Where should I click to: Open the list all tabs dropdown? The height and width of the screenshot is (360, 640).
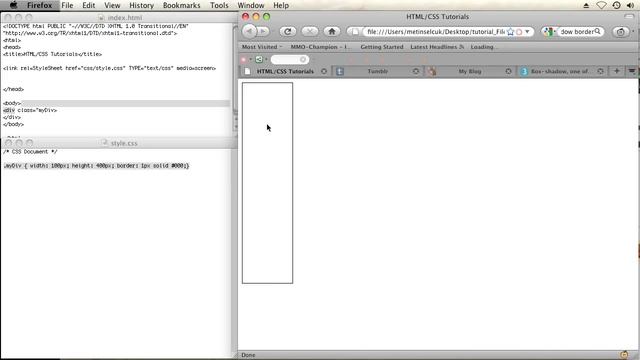pyautogui.click(x=632, y=71)
